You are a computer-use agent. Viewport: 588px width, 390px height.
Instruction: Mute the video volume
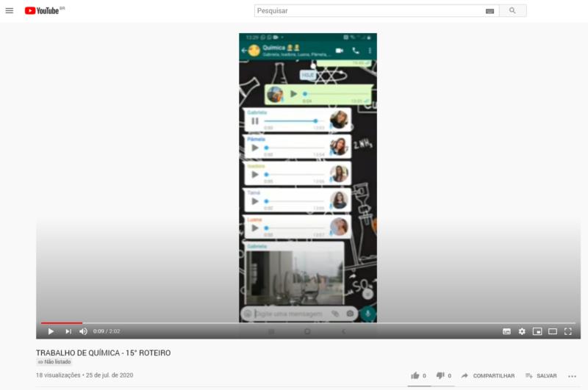coord(83,331)
